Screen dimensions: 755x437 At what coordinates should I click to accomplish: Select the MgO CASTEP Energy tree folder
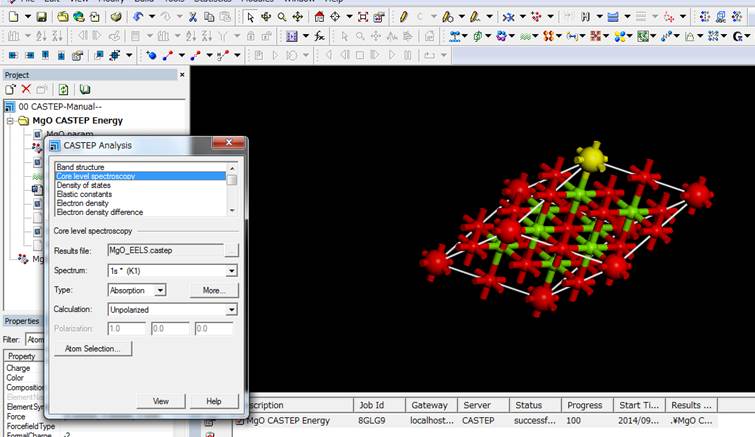[77, 121]
